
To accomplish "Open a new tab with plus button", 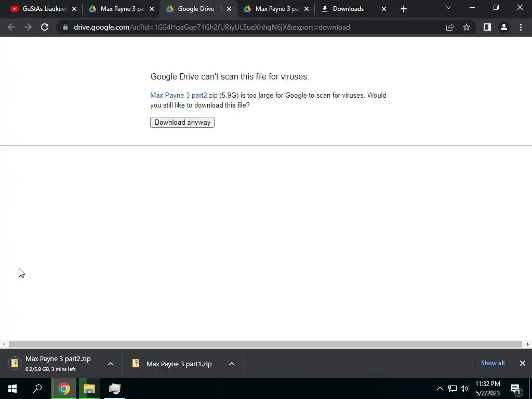I will (x=403, y=9).
